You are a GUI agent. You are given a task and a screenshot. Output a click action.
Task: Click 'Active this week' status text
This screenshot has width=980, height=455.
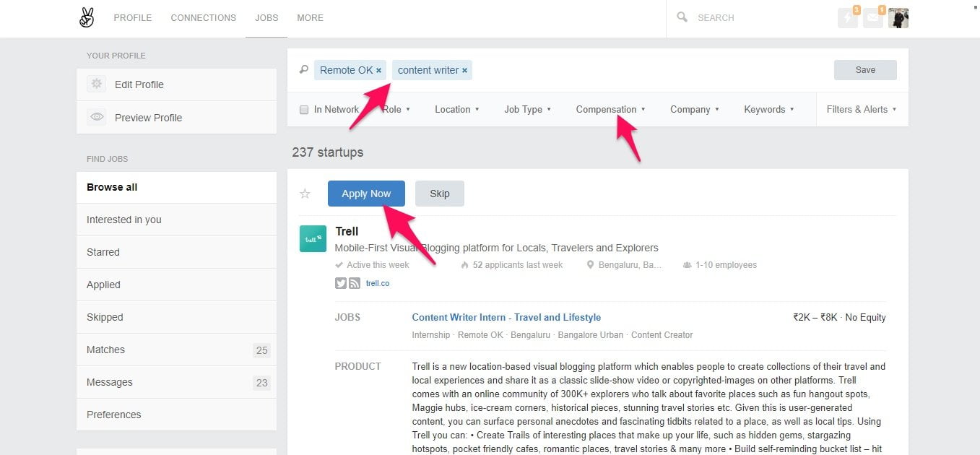tap(378, 265)
